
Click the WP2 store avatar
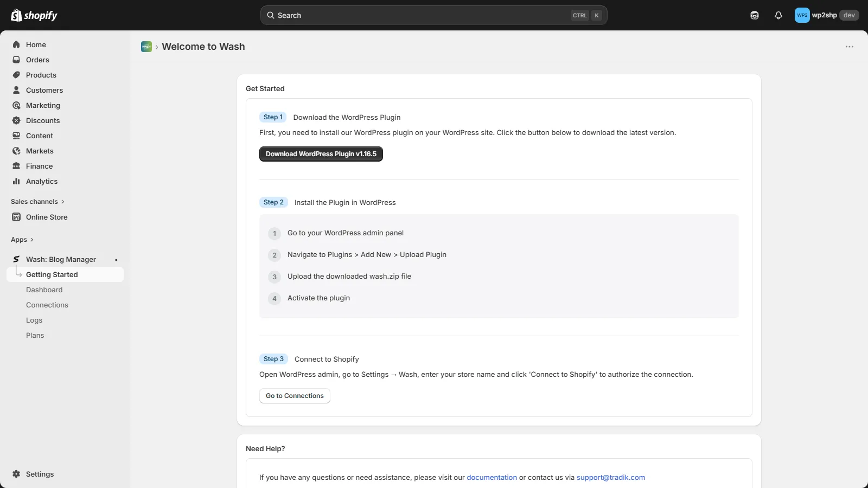[x=802, y=15]
